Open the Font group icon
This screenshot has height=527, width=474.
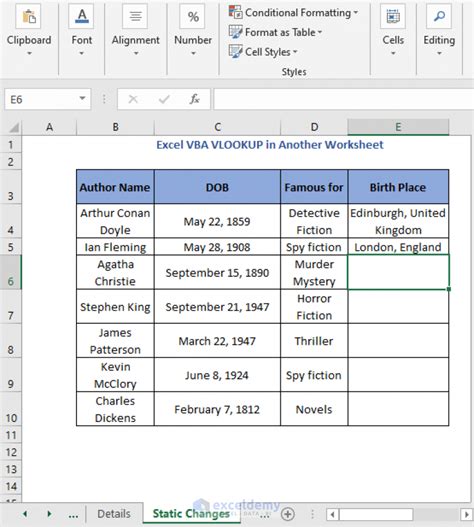tap(81, 16)
